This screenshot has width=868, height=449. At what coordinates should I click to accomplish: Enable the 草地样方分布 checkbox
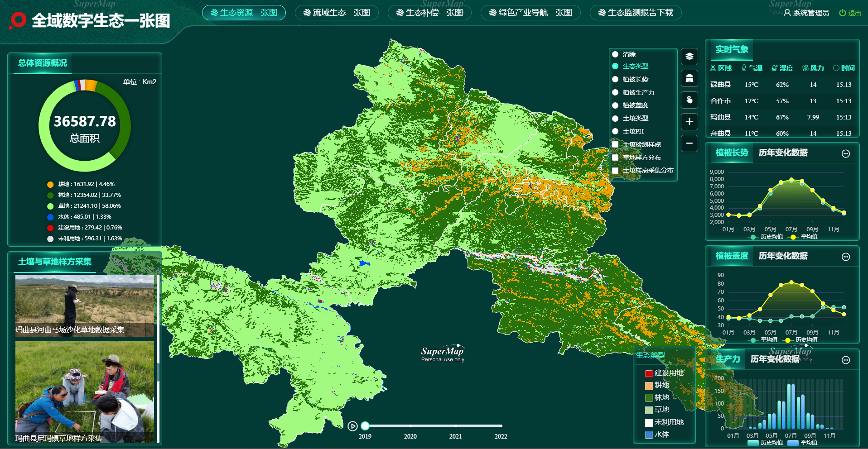click(615, 158)
